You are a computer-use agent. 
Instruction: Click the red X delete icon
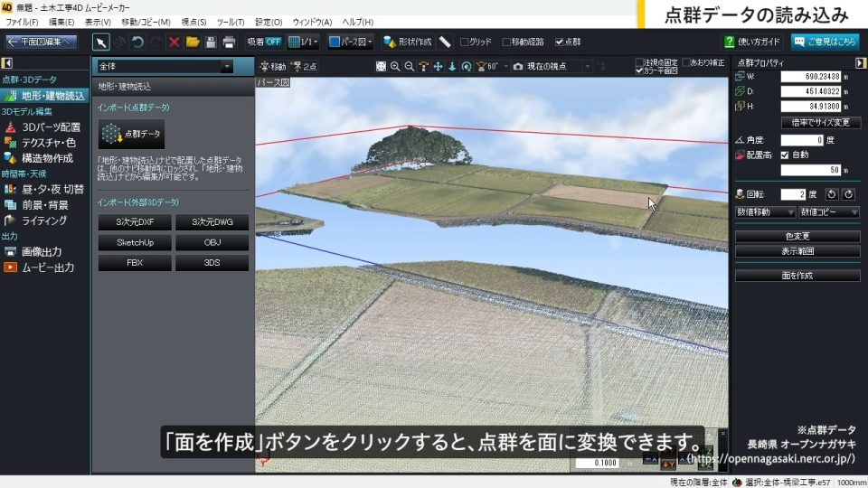tap(175, 42)
